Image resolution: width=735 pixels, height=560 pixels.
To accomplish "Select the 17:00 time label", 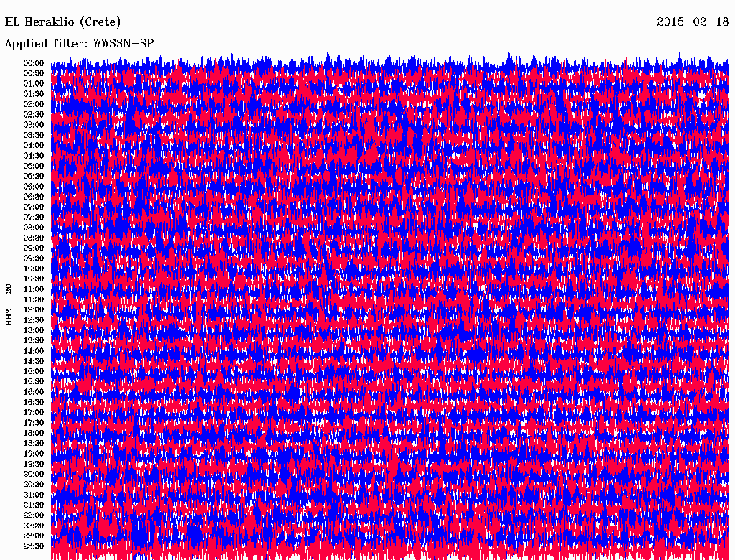I will (33, 413).
